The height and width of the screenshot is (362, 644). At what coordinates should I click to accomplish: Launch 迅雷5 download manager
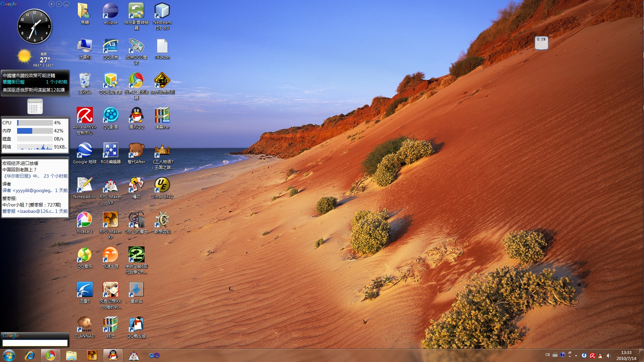(85, 293)
